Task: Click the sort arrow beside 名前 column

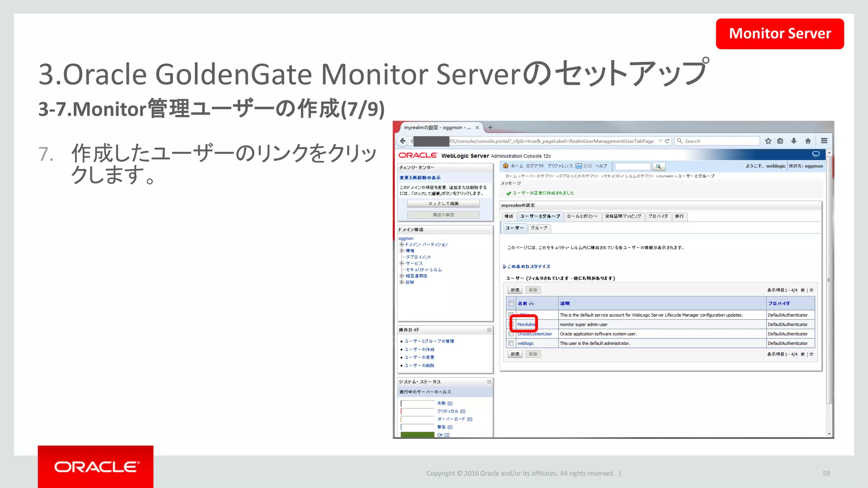Action: (531, 303)
